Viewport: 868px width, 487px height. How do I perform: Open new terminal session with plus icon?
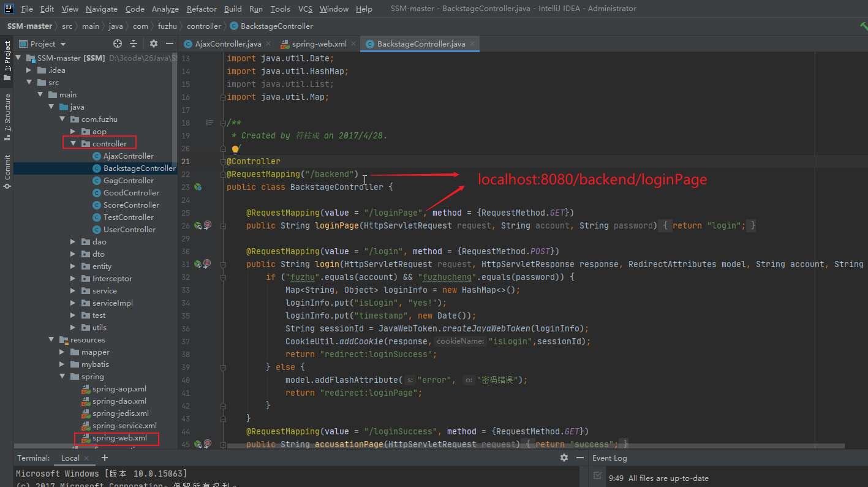[x=105, y=458]
